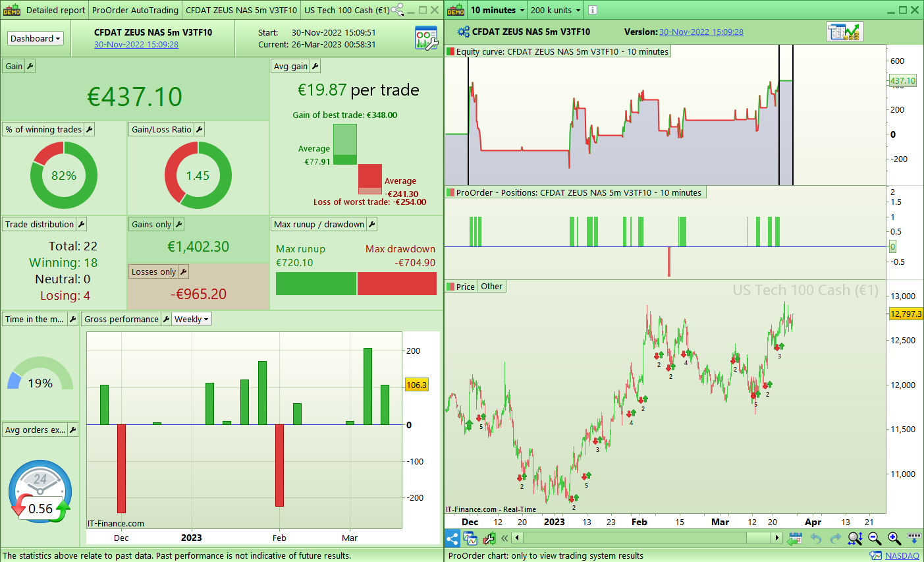This screenshot has height=562, width=924.
Task: Select the CFDAT ZEUS NAS 5m V3TF10 title tab
Action: [x=241, y=10]
